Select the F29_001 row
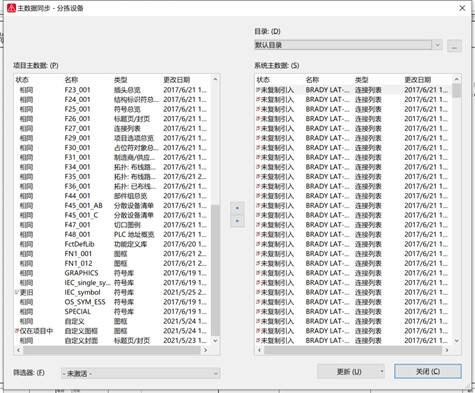475x393 pixels. tap(113, 138)
